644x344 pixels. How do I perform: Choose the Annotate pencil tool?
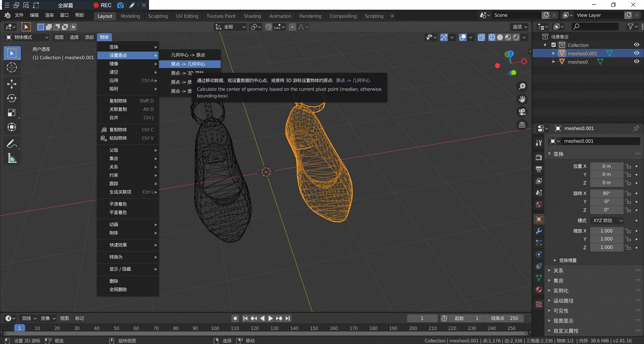click(12, 144)
